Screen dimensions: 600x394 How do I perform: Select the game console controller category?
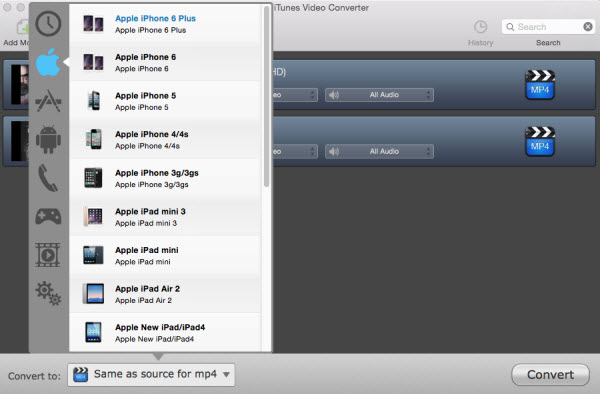tap(48, 216)
